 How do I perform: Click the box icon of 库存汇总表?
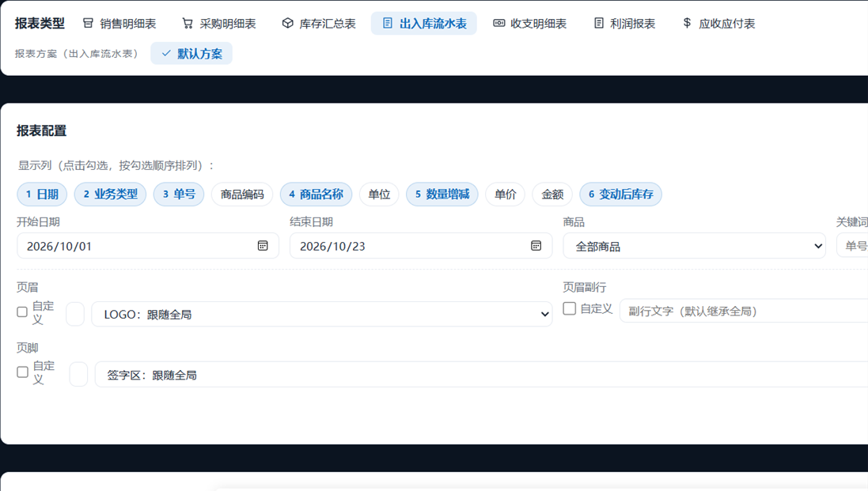click(287, 23)
